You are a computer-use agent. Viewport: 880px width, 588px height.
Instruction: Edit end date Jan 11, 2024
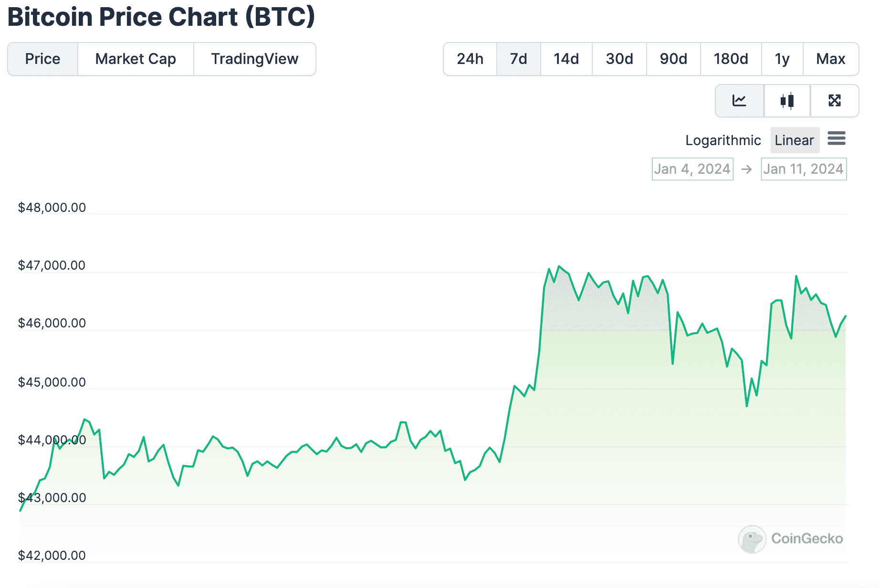[x=803, y=169]
